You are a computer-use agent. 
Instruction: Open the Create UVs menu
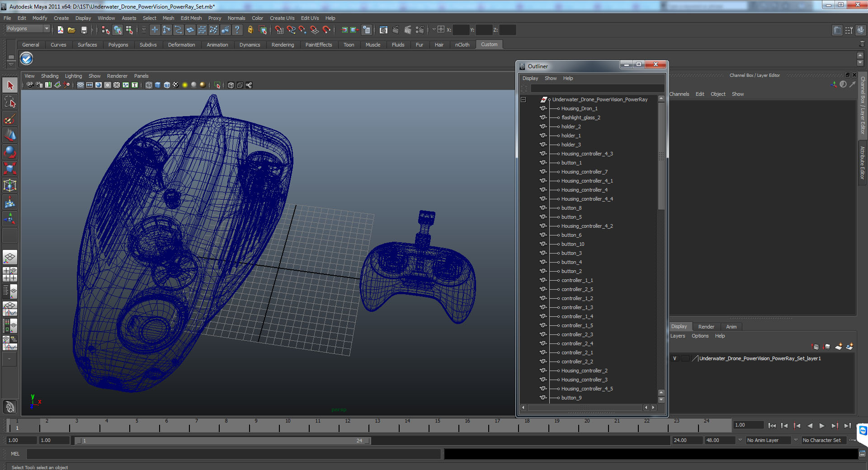point(282,18)
